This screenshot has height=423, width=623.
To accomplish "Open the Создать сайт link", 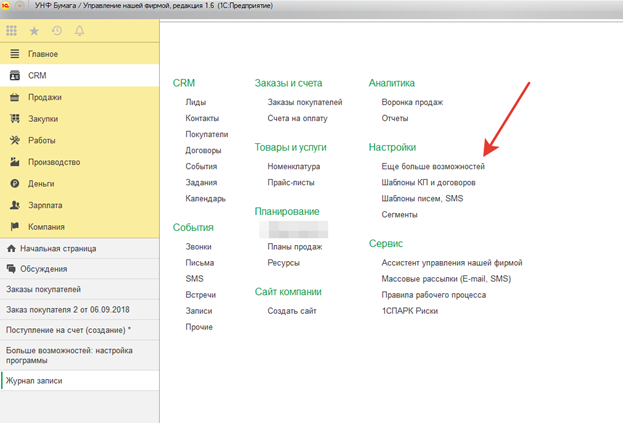I will click(x=292, y=311).
